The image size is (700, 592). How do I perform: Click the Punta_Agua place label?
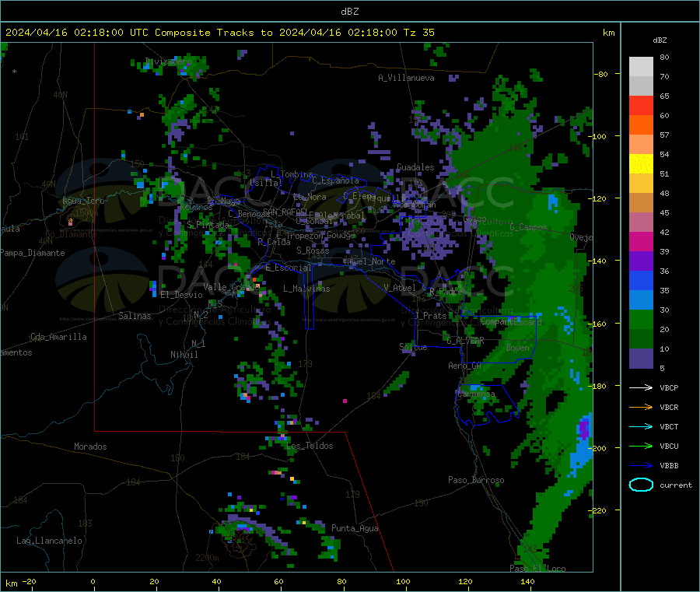click(x=355, y=528)
